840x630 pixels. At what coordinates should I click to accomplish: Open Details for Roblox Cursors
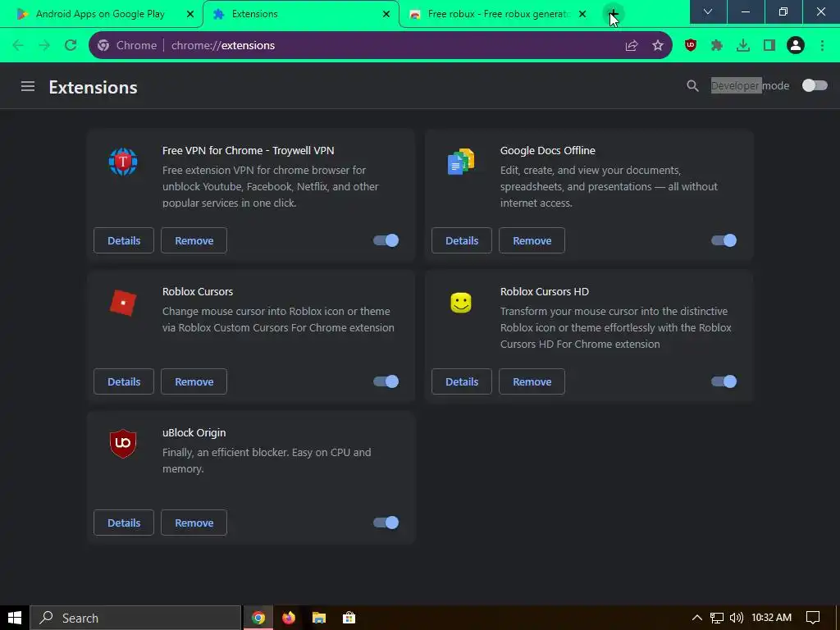pyautogui.click(x=124, y=381)
